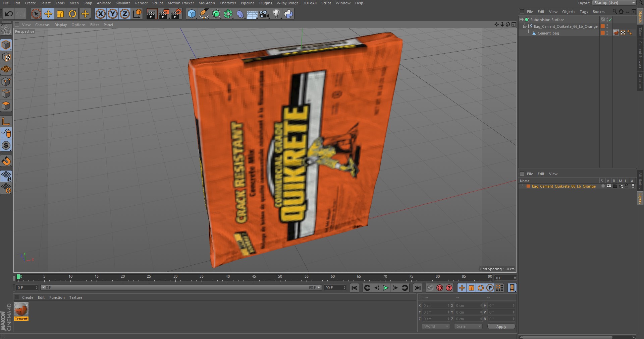The height and width of the screenshot is (339, 644).
Task: Add a Cube primitive object
Action: (x=192, y=14)
